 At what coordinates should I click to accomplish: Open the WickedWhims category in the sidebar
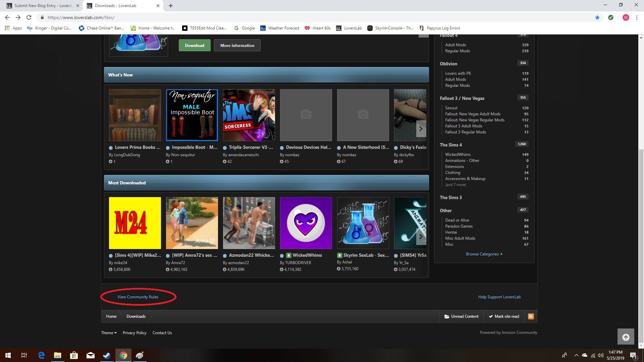point(458,155)
